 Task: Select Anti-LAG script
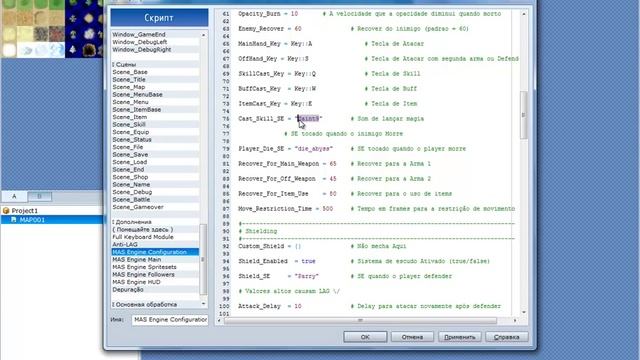tap(156, 244)
